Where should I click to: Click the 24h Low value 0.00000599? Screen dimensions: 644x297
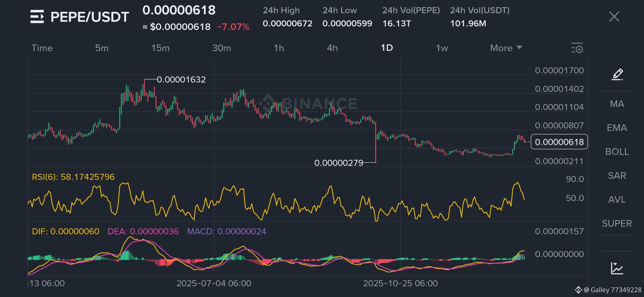347,23
